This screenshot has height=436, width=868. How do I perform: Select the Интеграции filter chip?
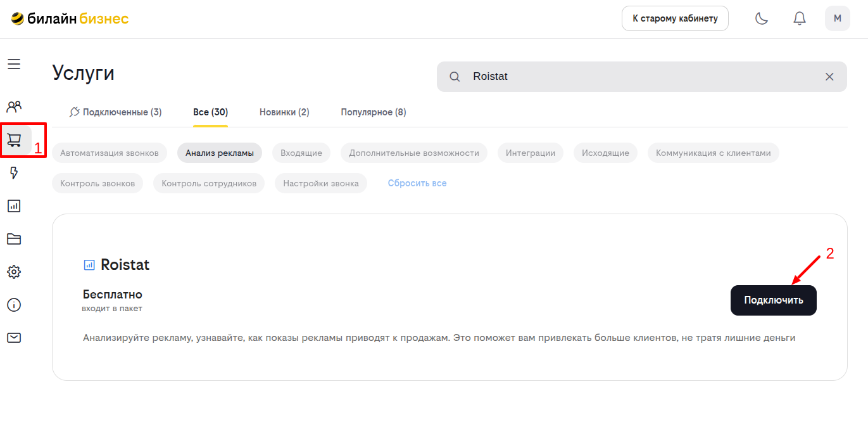pos(531,153)
